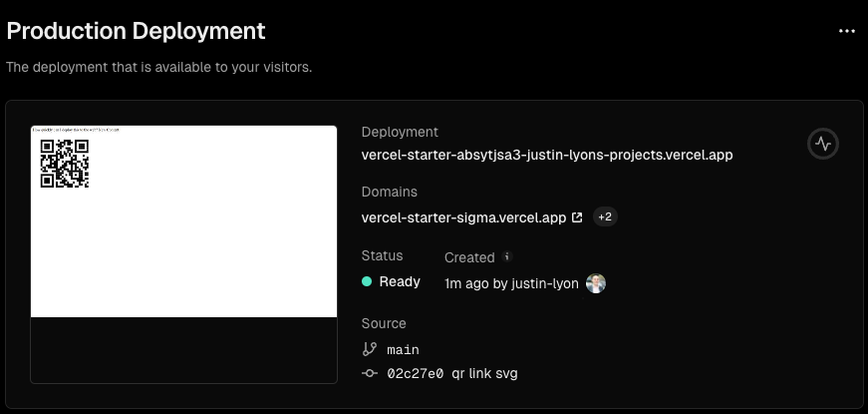Click the visitors description text under heading

click(x=159, y=68)
